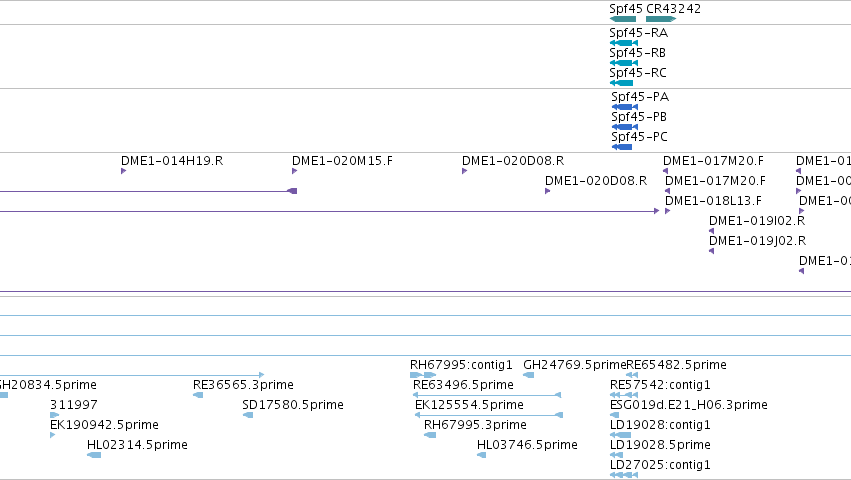Click the DME1-014H19.R BAC end label

click(172, 161)
